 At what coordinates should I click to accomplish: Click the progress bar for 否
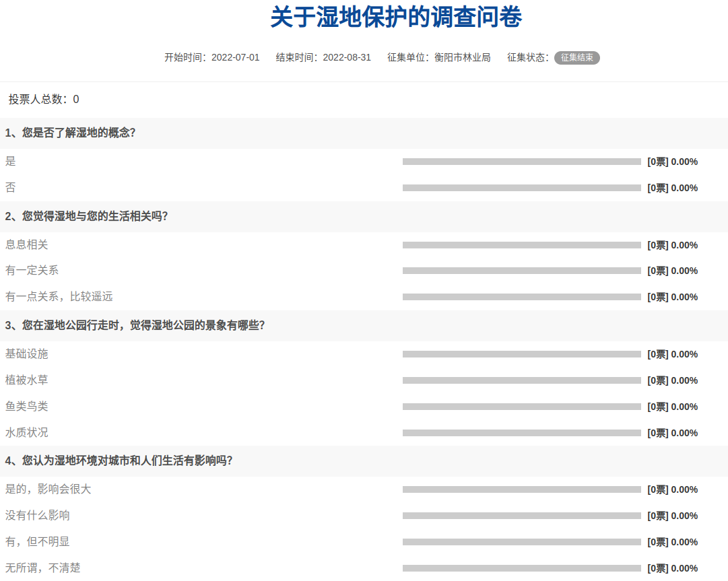[x=521, y=188]
